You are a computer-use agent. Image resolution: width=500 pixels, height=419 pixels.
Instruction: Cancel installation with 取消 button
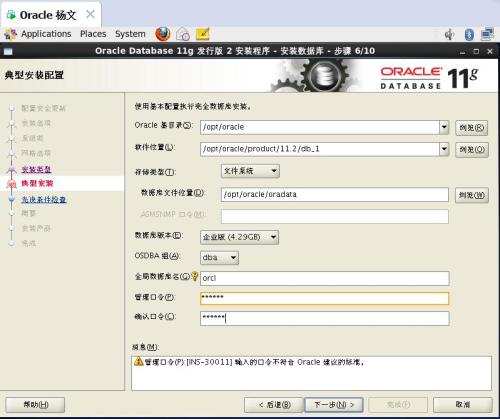point(463,405)
